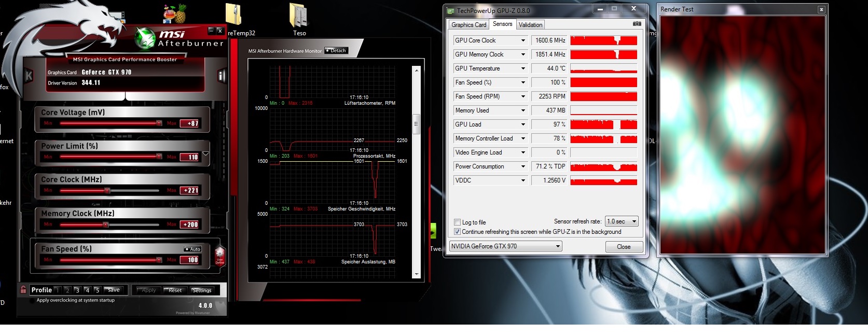
Task: Click the Core Clock +221 value field
Action: (189, 190)
